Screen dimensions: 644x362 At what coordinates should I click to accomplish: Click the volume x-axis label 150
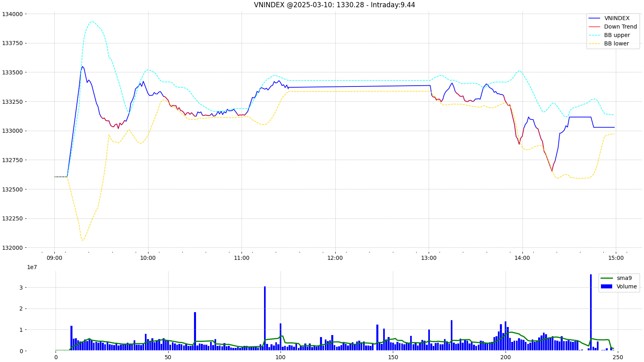coord(393,358)
